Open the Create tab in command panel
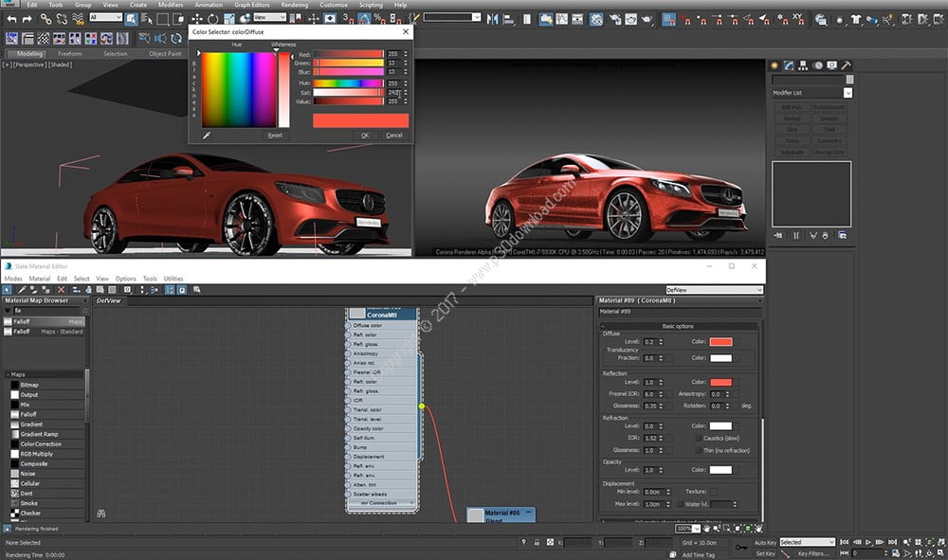Viewport: 948px width, 560px height. 774,65
